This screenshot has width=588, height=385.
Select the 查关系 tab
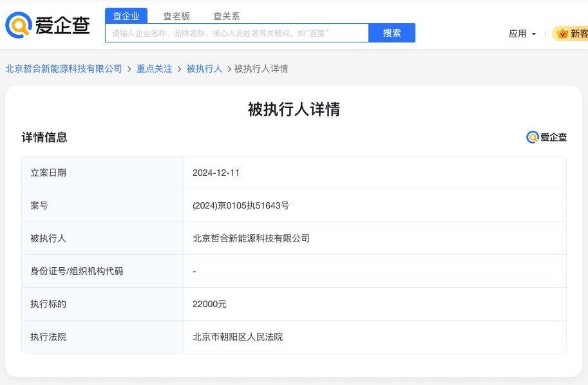coord(227,16)
